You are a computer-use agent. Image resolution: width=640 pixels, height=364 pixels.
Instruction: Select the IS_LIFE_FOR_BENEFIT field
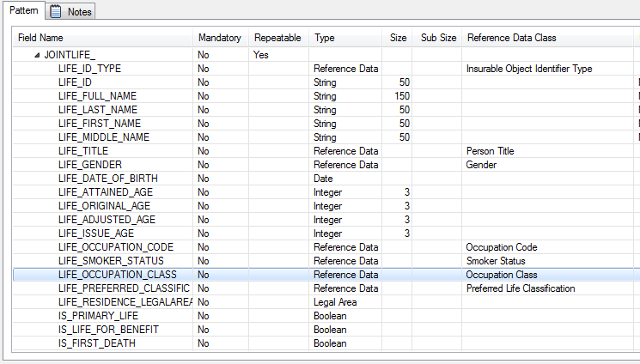point(108,330)
